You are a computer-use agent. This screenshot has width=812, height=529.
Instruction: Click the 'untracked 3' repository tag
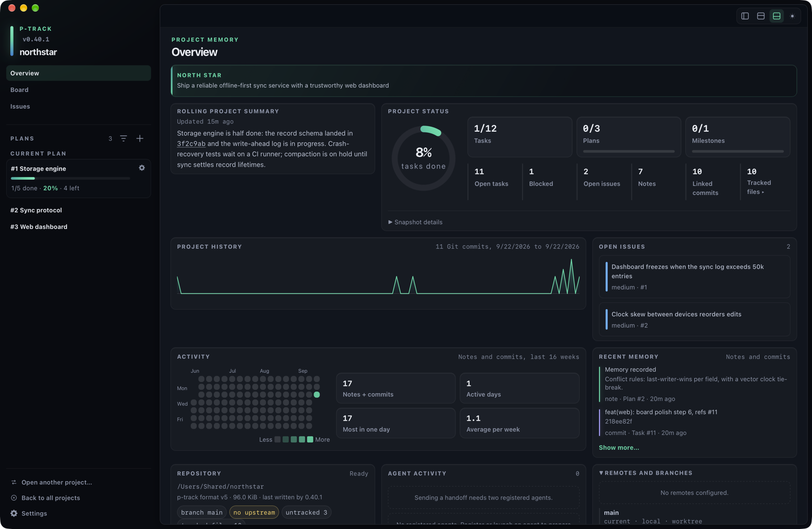[307, 513]
